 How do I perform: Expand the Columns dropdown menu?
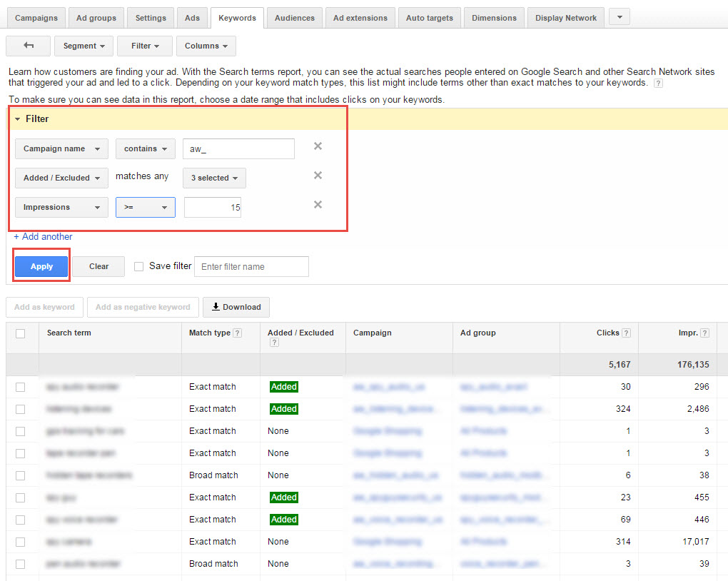pos(206,46)
